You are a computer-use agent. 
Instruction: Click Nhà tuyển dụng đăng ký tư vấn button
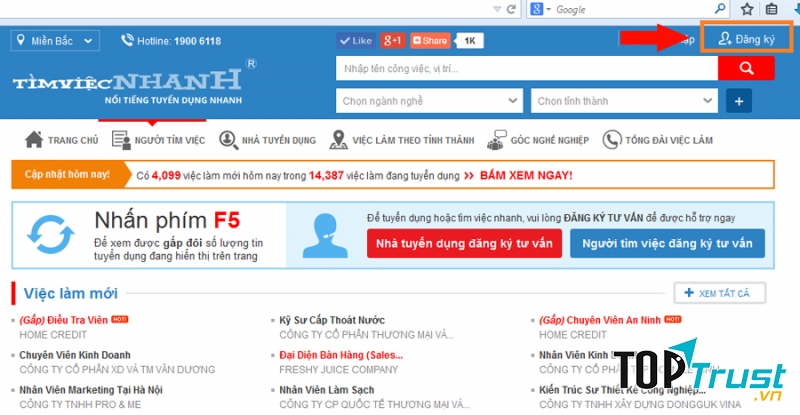pyautogui.click(x=463, y=242)
